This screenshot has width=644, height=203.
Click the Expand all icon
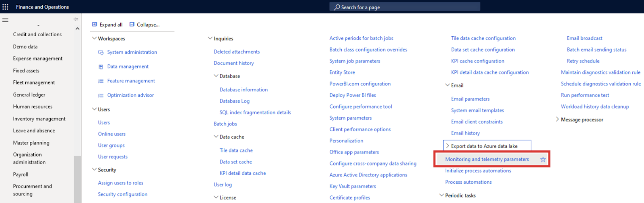[95, 25]
